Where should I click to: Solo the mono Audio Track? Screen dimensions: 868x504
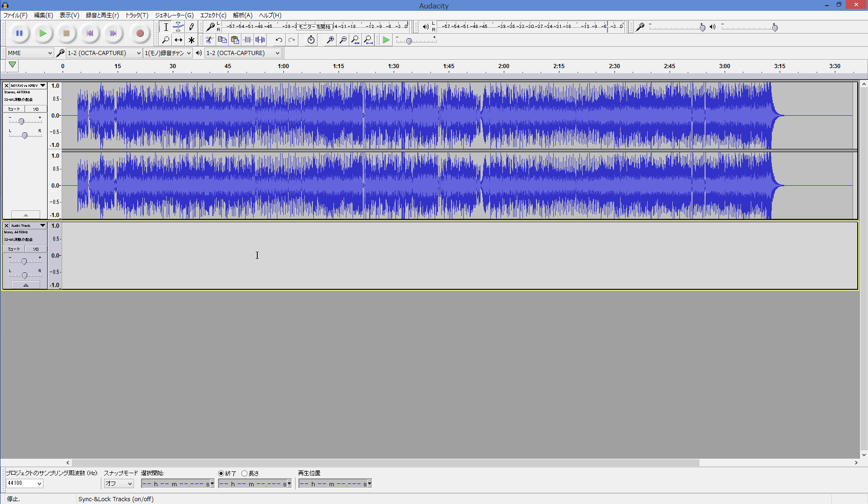pos(35,249)
